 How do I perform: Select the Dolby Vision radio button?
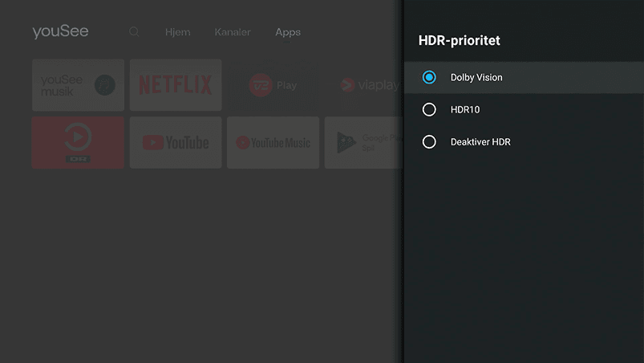click(x=429, y=77)
